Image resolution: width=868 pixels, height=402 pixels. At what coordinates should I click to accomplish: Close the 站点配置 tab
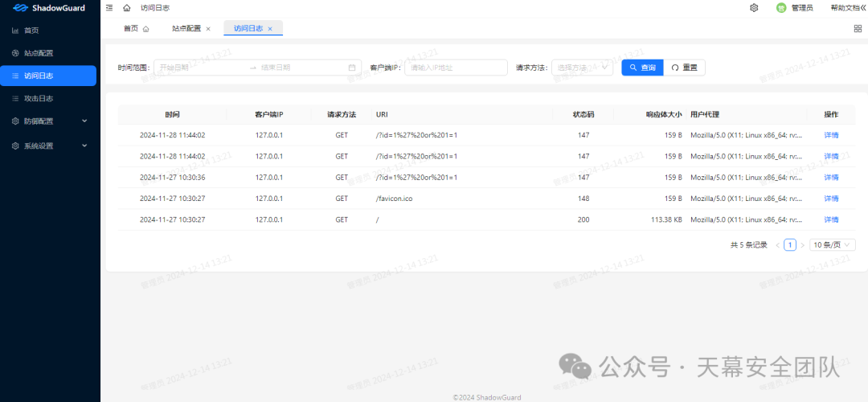click(x=208, y=29)
